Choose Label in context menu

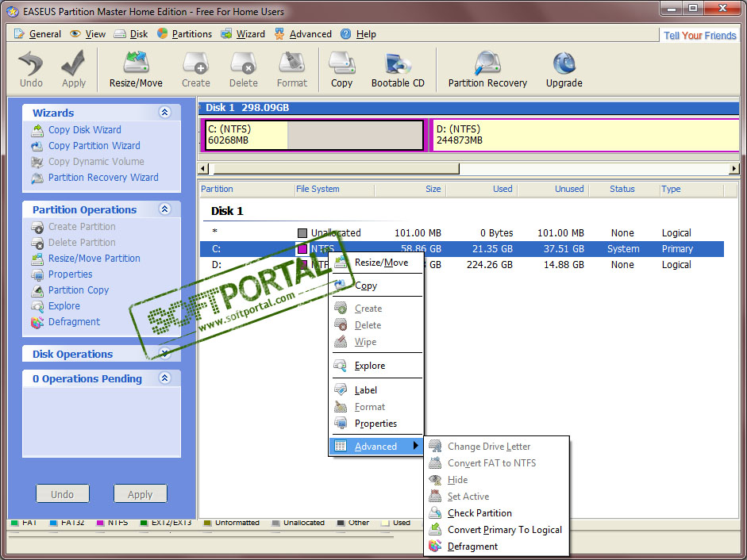[x=376, y=390]
